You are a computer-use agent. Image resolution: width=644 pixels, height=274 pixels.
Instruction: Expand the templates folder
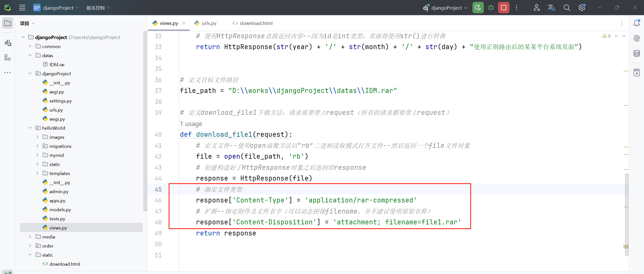[37, 173]
